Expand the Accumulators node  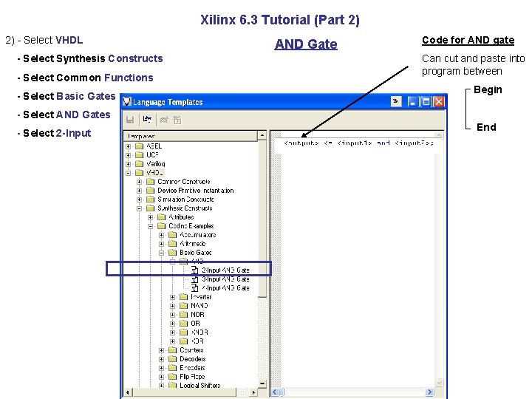(162, 235)
